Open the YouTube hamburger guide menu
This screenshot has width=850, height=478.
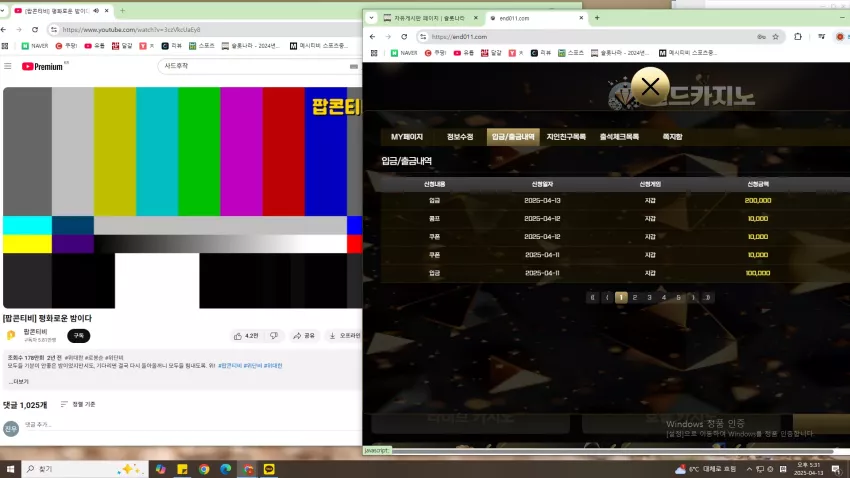[8, 66]
